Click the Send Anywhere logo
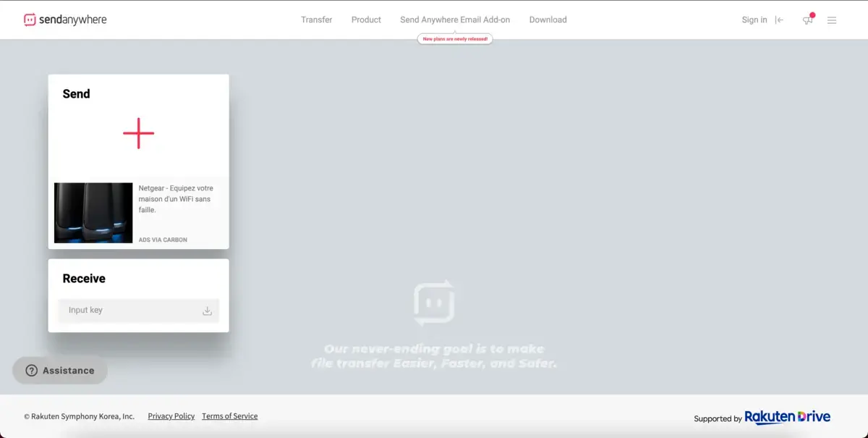 click(65, 20)
